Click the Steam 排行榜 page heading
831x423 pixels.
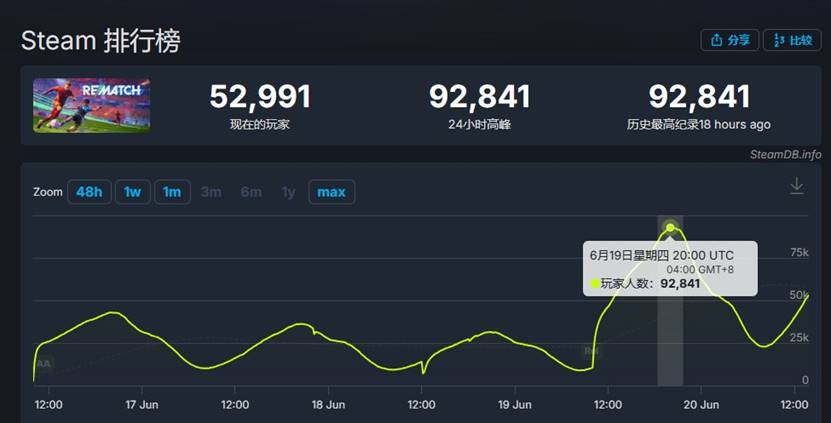tap(101, 41)
